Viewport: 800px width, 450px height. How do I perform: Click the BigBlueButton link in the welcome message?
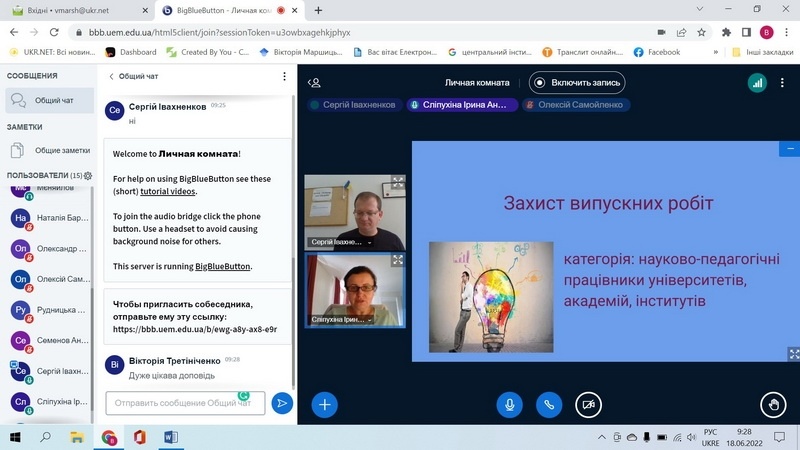(223, 267)
